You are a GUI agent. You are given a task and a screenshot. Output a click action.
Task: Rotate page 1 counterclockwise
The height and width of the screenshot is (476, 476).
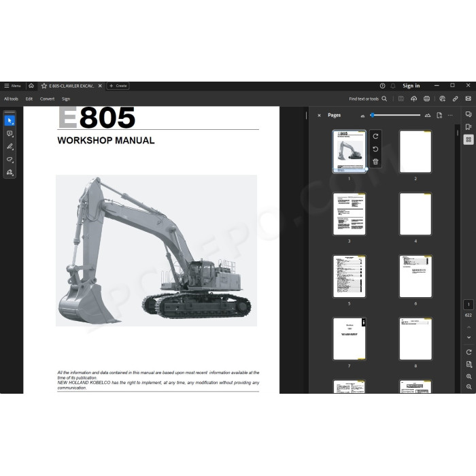coord(375,149)
